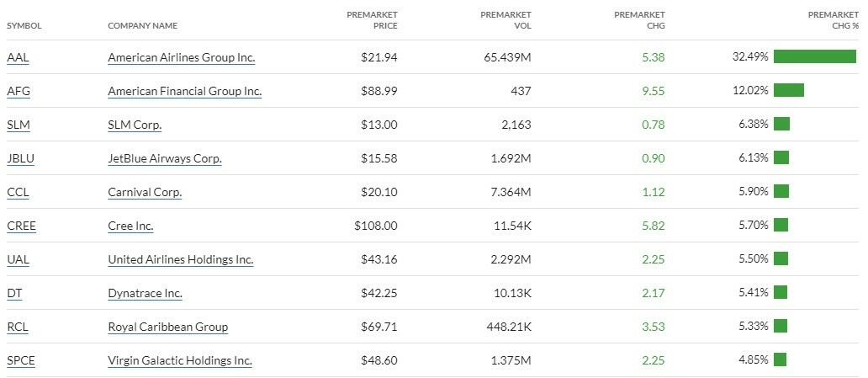Image resolution: width=868 pixels, height=378 pixels.
Task: Open SLM Corp. company page
Action: (135, 125)
